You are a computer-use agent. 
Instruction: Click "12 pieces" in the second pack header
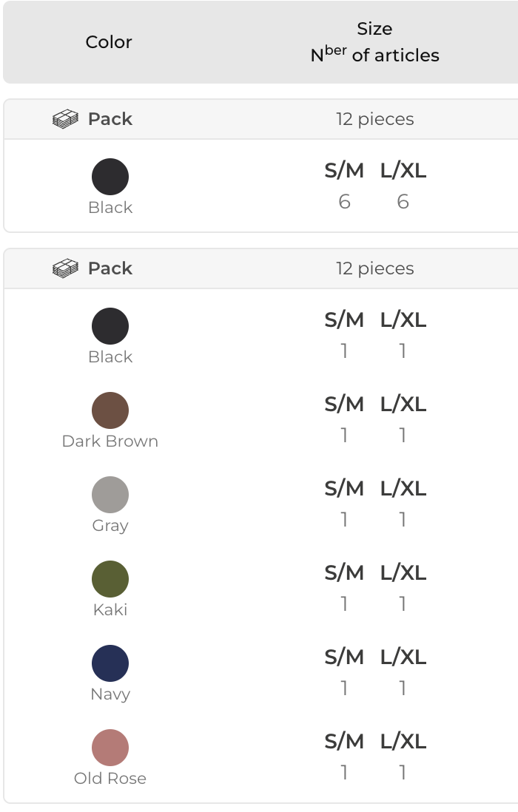374,268
